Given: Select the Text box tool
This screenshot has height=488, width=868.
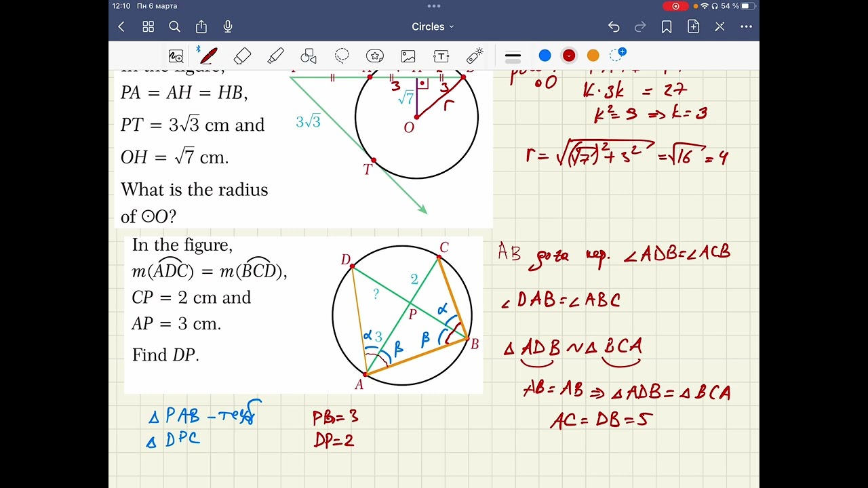Looking at the screenshot, I should tap(441, 56).
